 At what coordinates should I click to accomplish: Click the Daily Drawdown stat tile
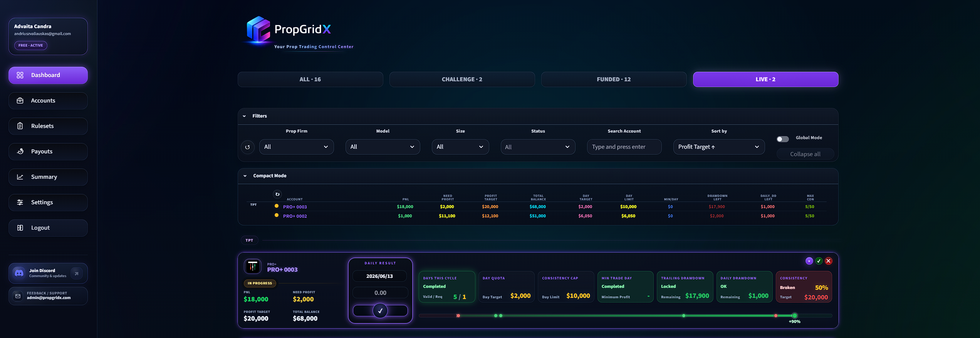click(744, 287)
